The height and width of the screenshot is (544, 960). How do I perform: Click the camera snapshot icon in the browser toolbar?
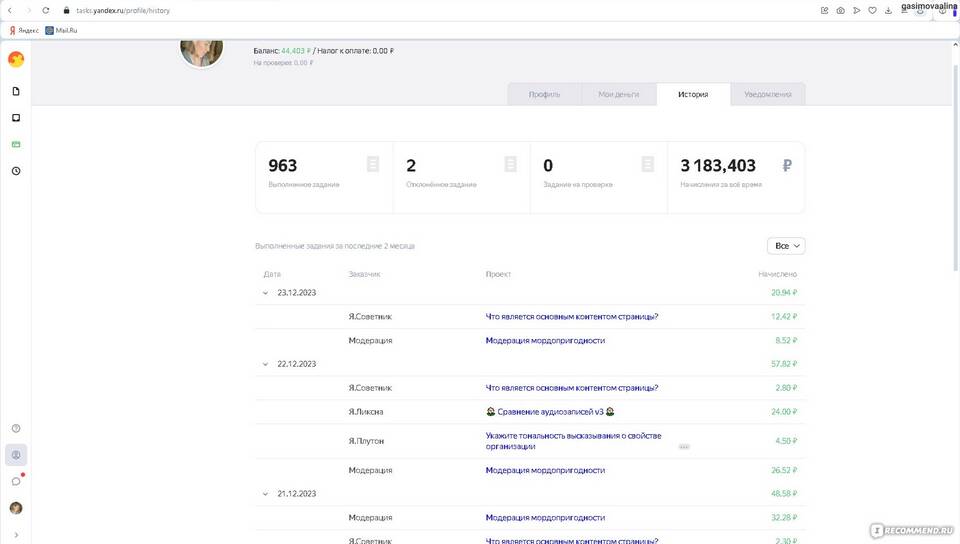pyautogui.click(x=841, y=10)
